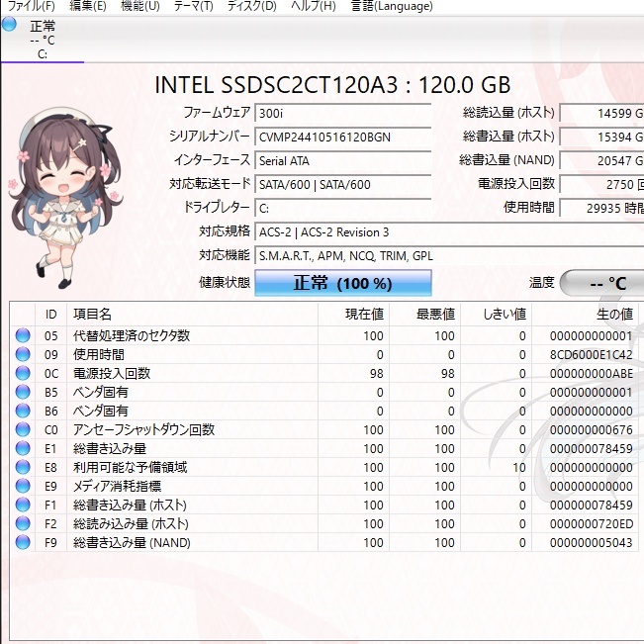Select row メディア消耗指標
The width and height of the screenshot is (644, 644).
click(x=117, y=487)
